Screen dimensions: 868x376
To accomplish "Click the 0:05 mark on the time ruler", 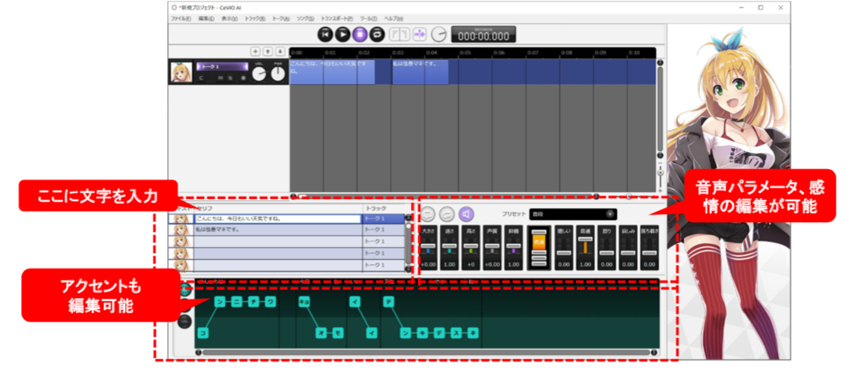I will click(465, 53).
